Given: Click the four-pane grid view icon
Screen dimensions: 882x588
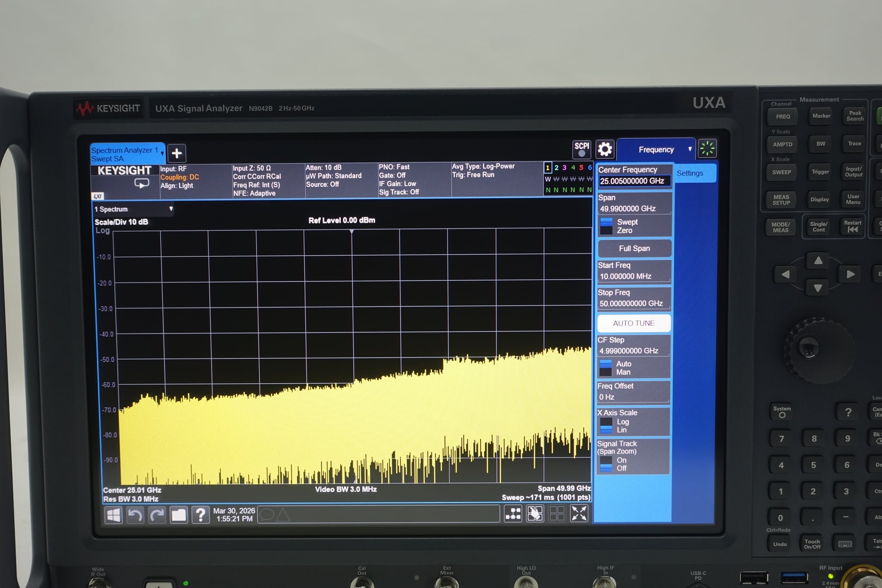Looking at the screenshot, I should (557, 513).
